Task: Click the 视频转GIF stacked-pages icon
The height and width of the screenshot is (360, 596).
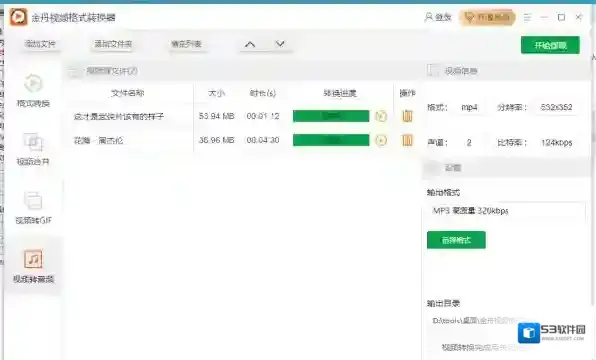Action: [x=33, y=200]
